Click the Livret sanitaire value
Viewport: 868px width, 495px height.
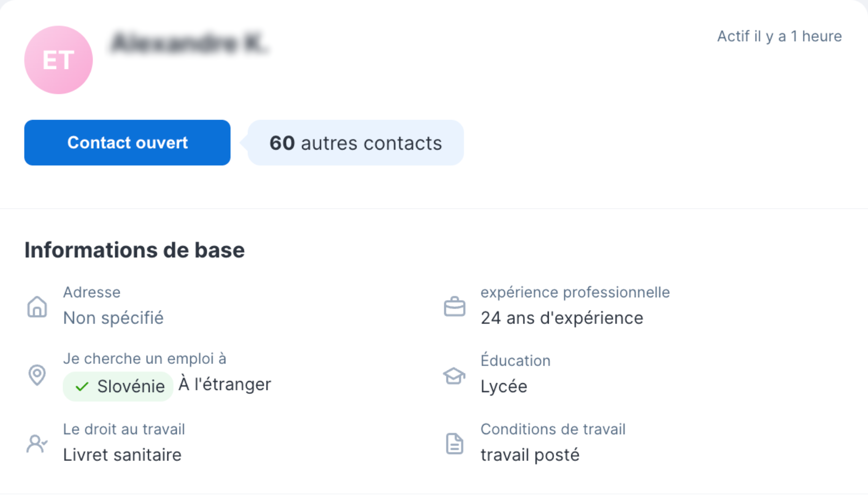122,455
